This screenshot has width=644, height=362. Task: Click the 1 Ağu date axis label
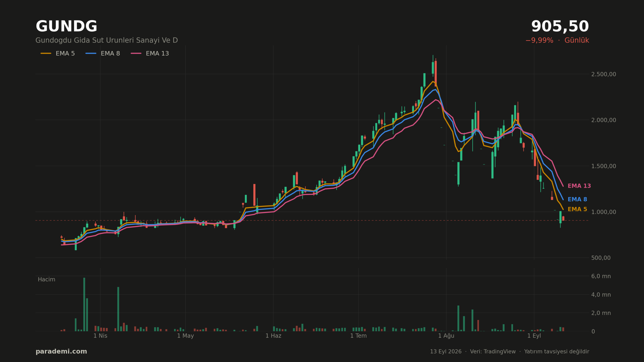point(446,335)
